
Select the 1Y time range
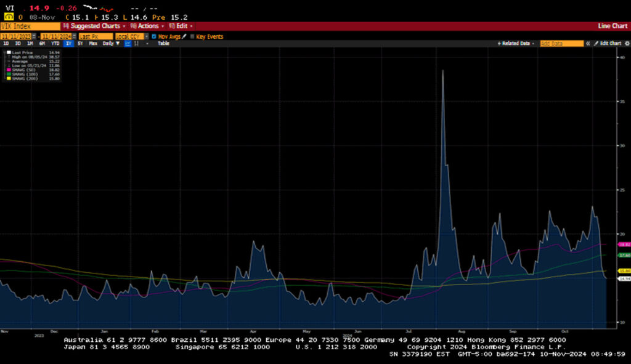click(x=68, y=44)
